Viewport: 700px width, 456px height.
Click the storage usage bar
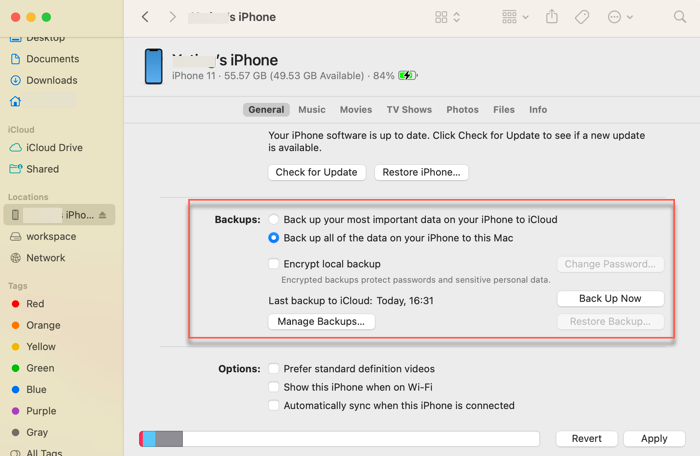339,439
